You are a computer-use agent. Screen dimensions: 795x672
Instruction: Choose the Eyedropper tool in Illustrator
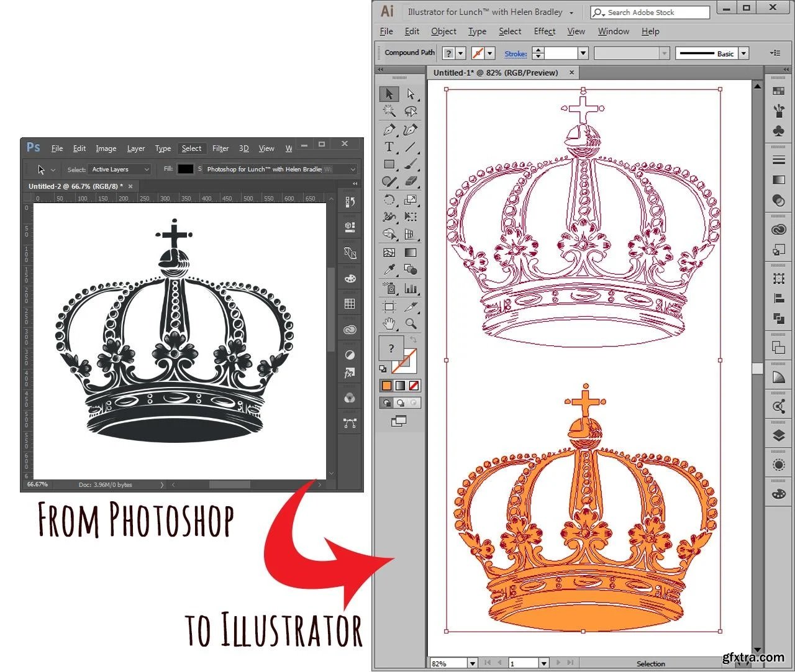click(x=389, y=270)
